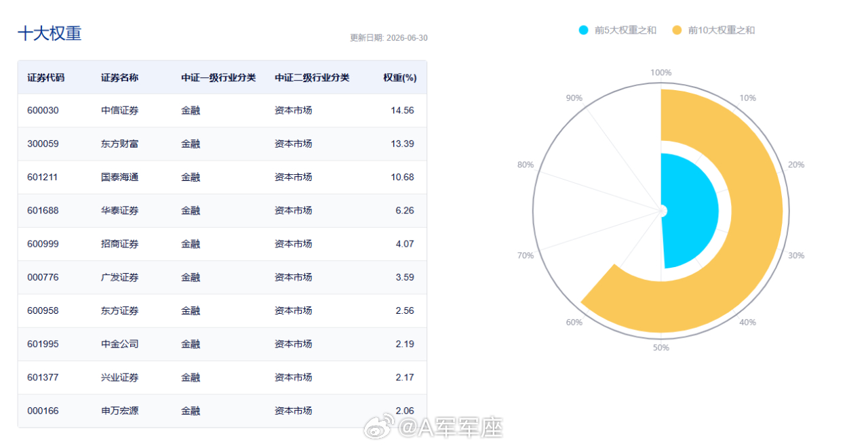Click the 中证一级行业分类 column header
Image resolution: width=868 pixels, height=448 pixels.
pyautogui.click(x=218, y=77)
